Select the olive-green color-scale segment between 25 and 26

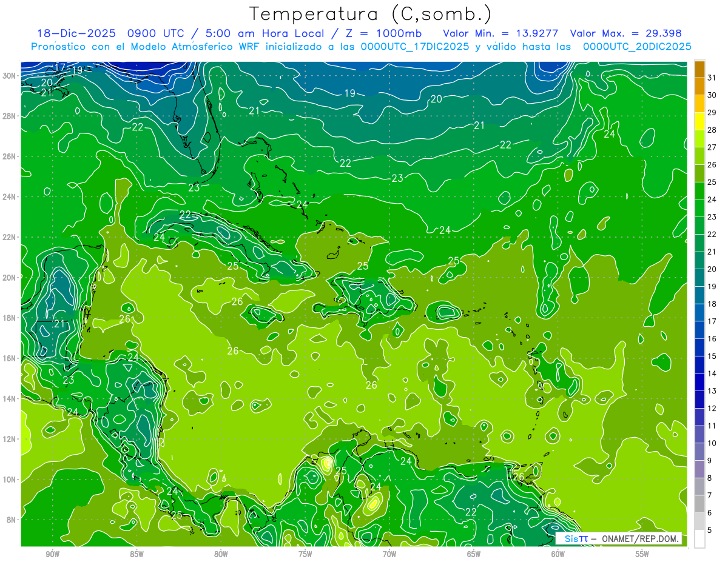click(699, 173)
